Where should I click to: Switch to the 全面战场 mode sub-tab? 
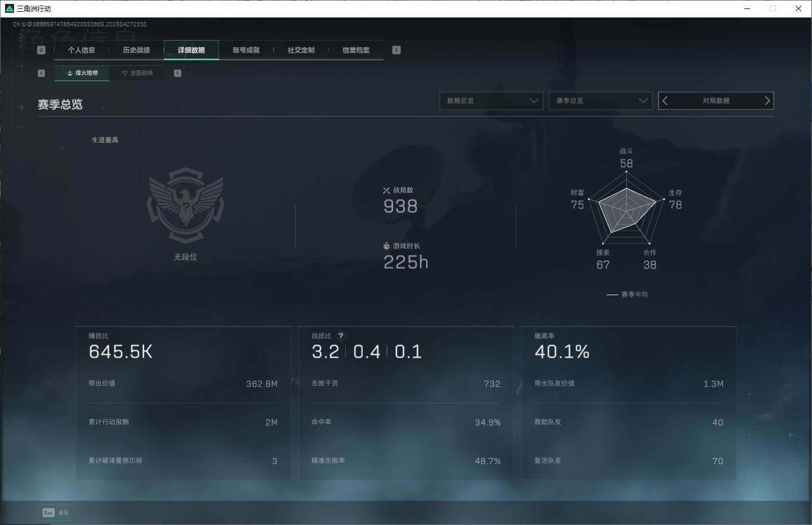pos(137,73)
